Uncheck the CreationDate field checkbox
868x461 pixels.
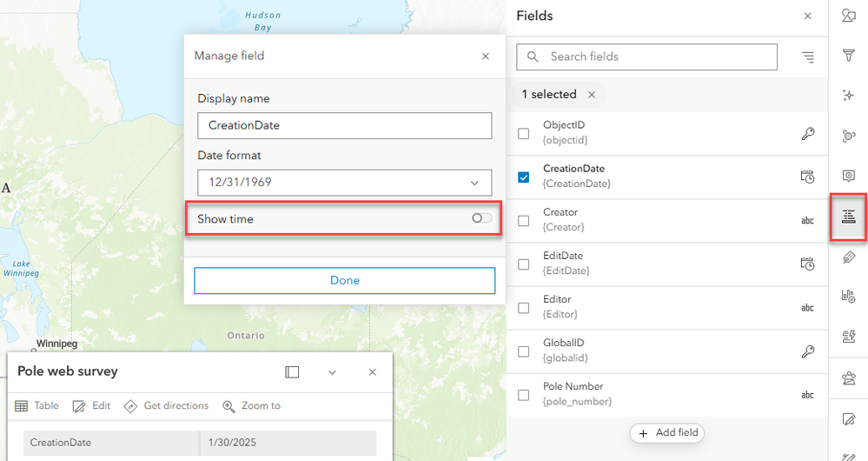point(524,177)
